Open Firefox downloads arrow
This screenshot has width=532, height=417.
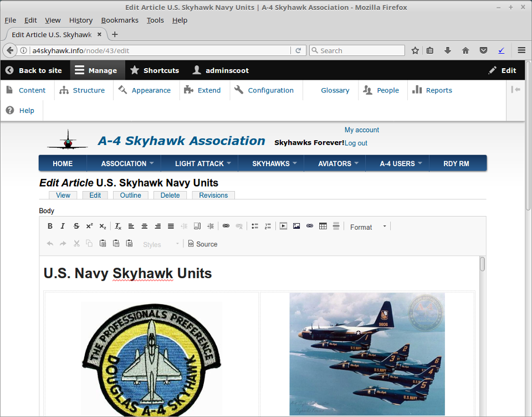click(x=448, y=50)
